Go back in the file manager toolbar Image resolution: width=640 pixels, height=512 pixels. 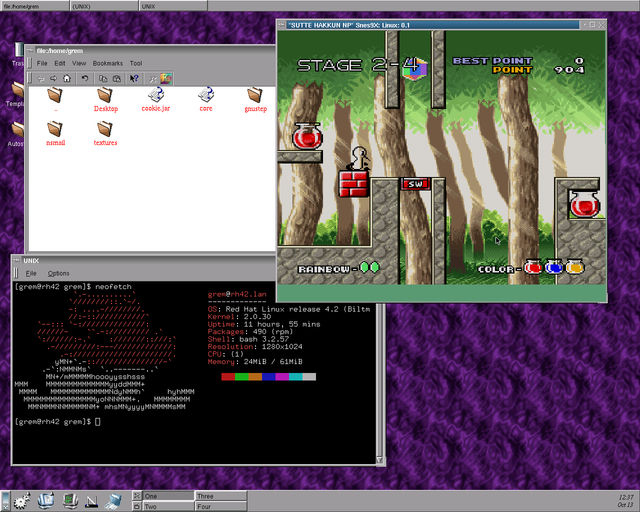tap(40, 78)
